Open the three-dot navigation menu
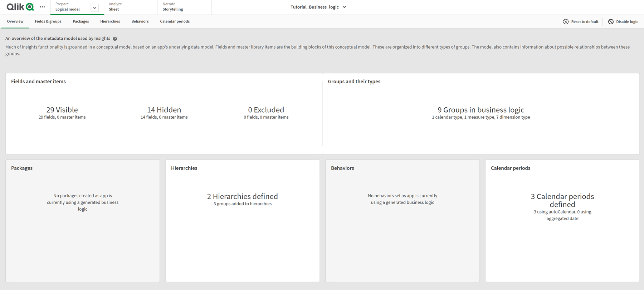 click(42, 7)
